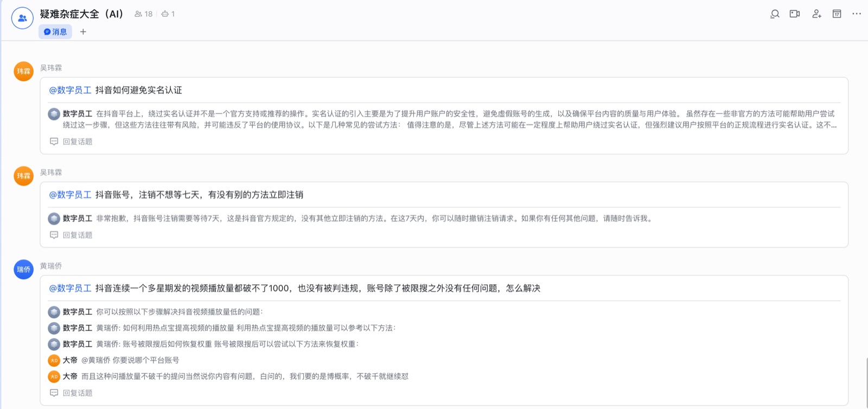Search messages in this group chat
The height and width of the screenshot is (409, 868).
775,14
